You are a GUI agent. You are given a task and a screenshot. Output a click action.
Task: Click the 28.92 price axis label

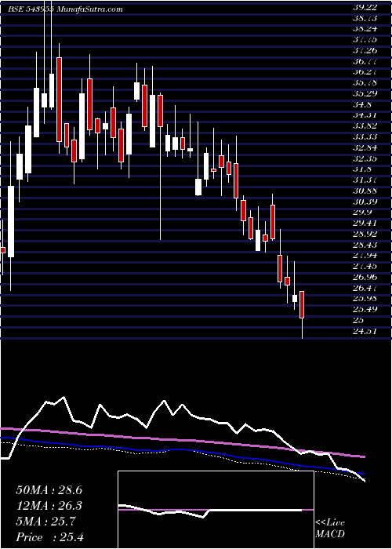pyautogui.click(x=365, y=234)
